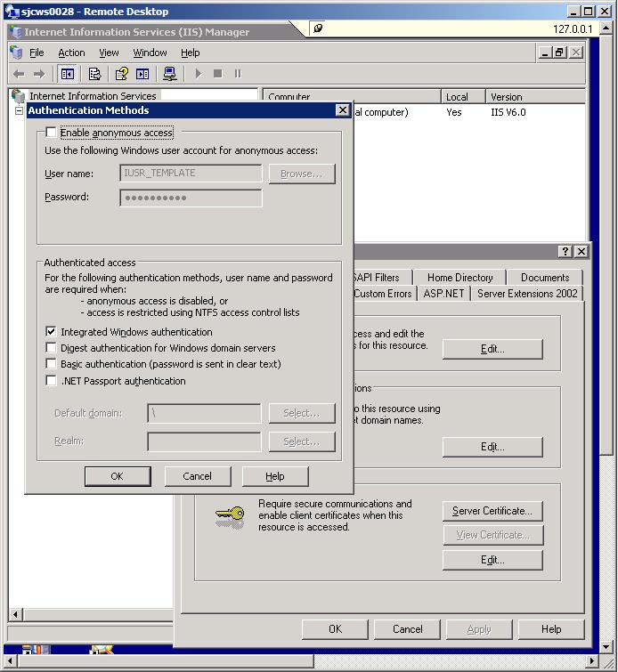Enable anonymous access checkbox
The image size is (618, 672).
[52, 133]
